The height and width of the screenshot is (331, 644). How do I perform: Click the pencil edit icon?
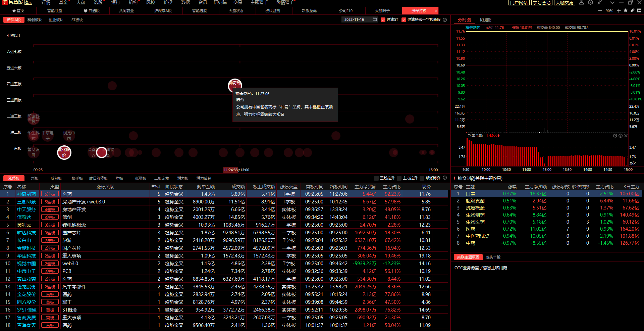coord(632,11)
